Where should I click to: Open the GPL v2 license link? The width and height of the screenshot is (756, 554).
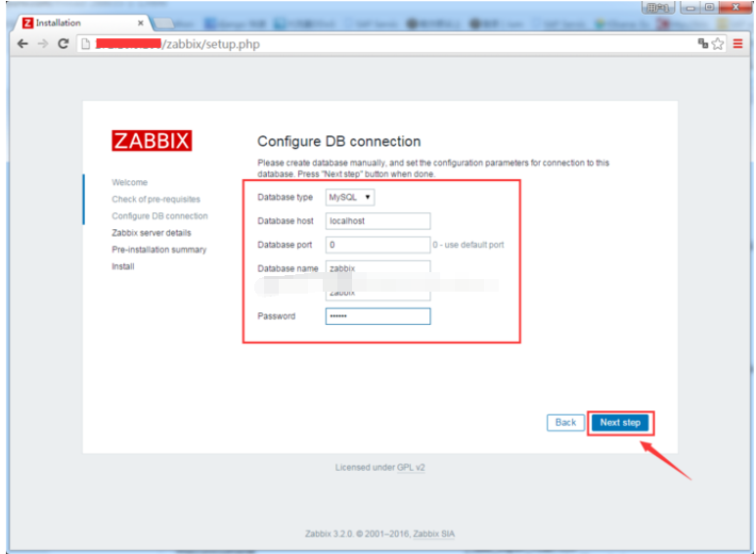[411, 467]
